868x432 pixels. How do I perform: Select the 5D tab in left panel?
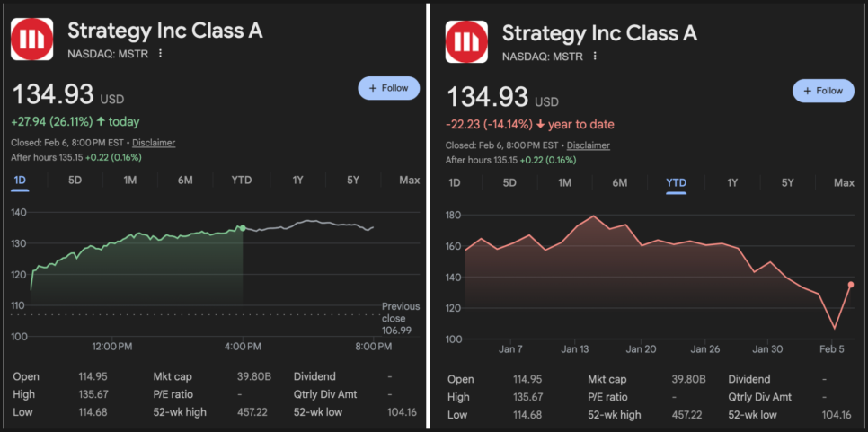pyautogui.click(x=75, y=181)
